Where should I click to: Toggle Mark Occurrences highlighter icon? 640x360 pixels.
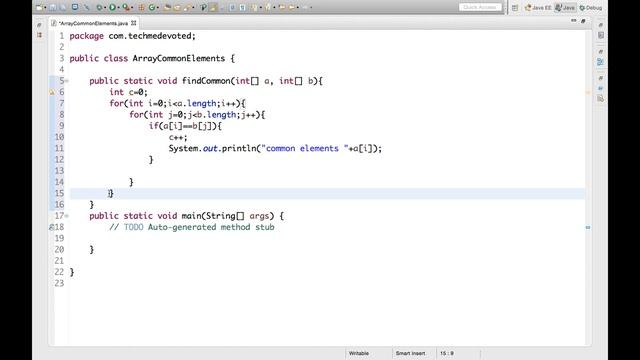(x=213, y=7)
